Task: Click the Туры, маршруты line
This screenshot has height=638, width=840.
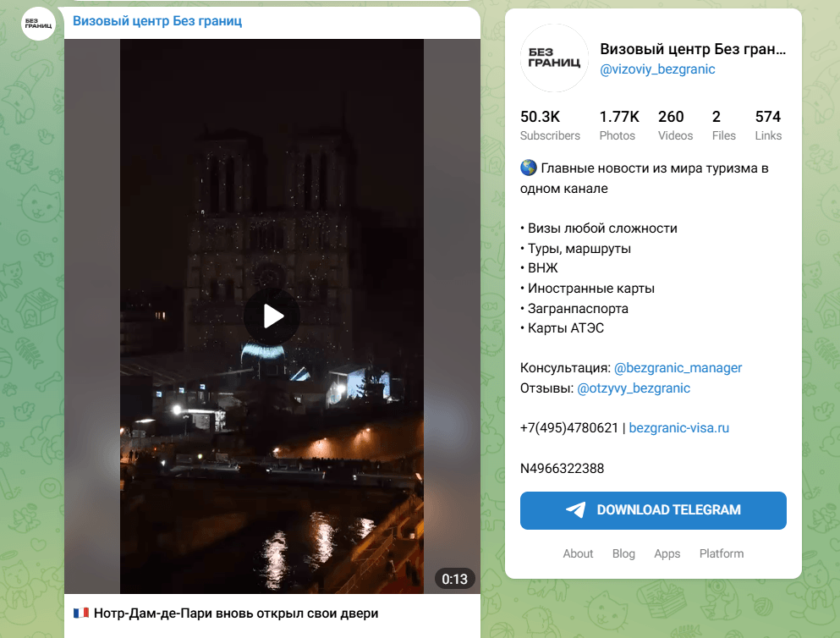Action: click(x=575, y=249)
